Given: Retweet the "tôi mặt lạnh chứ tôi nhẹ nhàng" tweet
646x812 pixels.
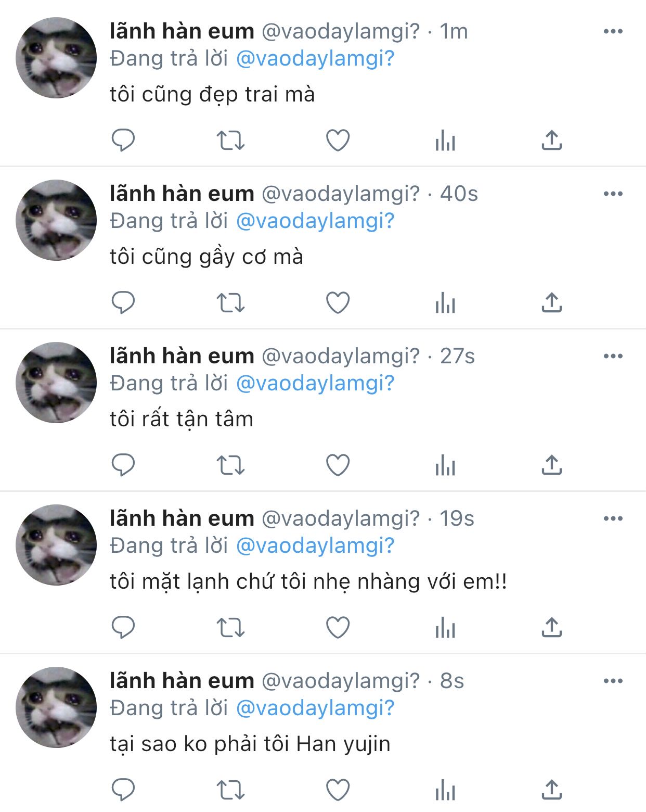Looking at the screenshot, I should coord(230,627).
